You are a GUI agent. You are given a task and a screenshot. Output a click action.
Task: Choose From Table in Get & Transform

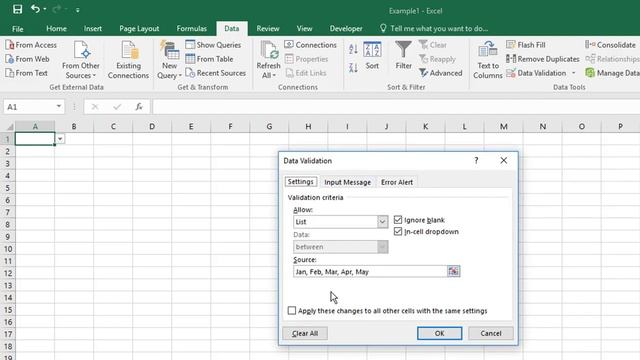pos(209,59)
